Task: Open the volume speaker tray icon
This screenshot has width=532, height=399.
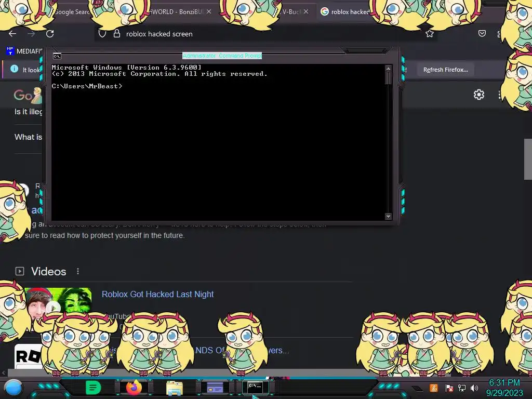Action: click(x=474, y=388)
